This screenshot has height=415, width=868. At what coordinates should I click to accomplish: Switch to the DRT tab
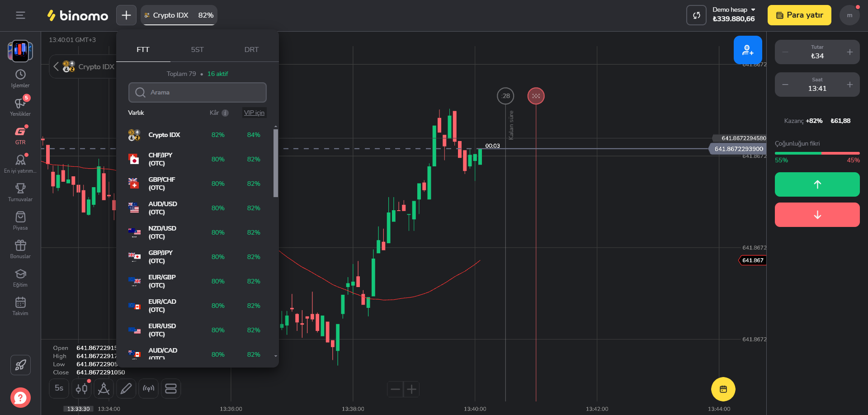click(251, 50)
